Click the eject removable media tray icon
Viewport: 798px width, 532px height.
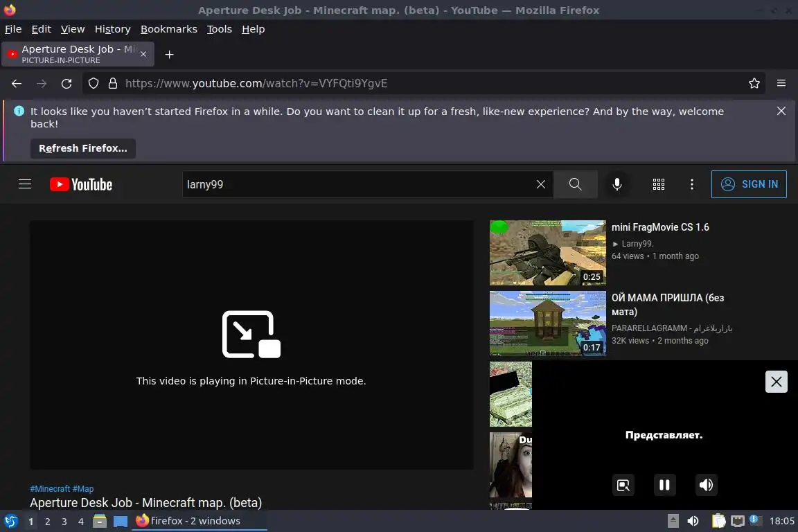673,521
